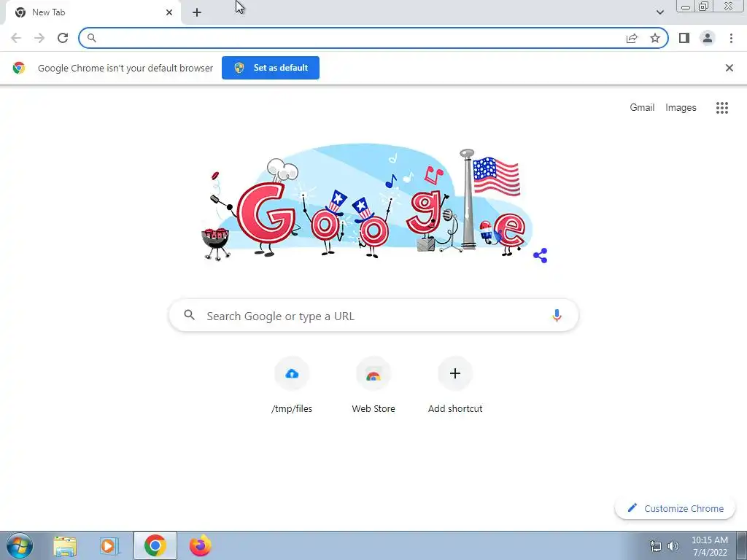Dismiss the default browser infobar
The height and width of the screenshot is (560, 747).
[729, 68]
